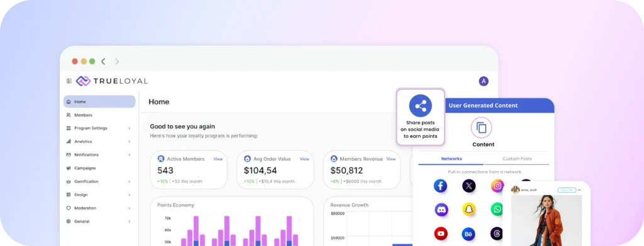
Task: Pick the YouTube network icon
Action: 441,233
